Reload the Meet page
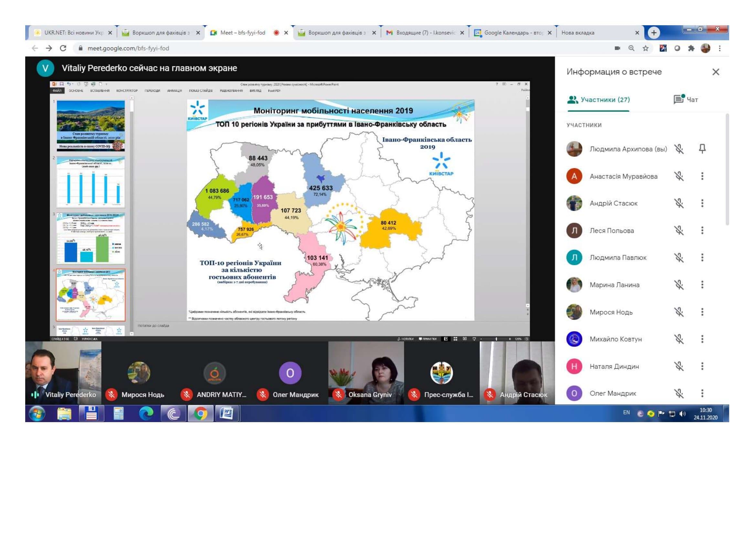 [x=63, y=49]
